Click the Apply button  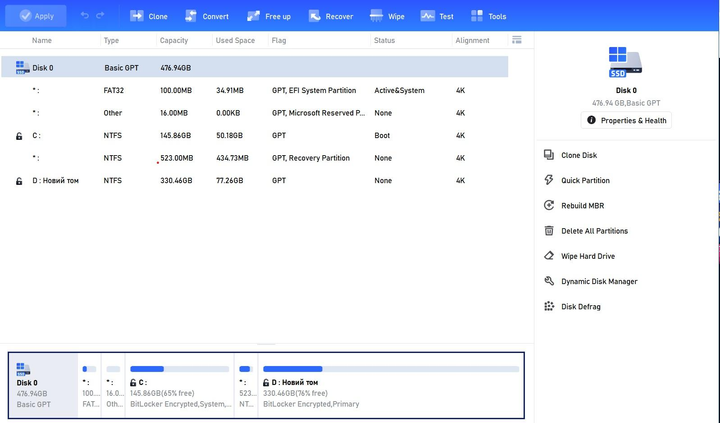click(x=36, y=16)
